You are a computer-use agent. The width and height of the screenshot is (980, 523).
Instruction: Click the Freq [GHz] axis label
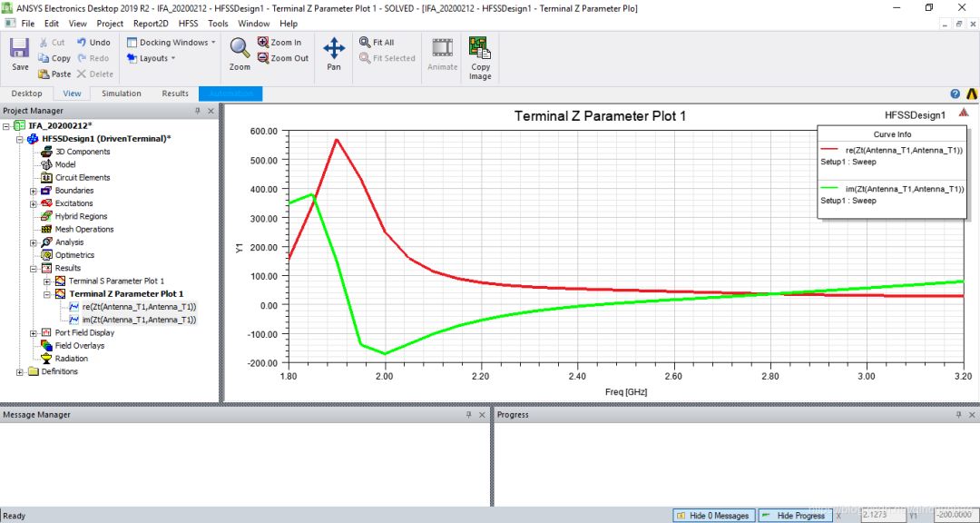pyautogui.click(x=625, y=392)
